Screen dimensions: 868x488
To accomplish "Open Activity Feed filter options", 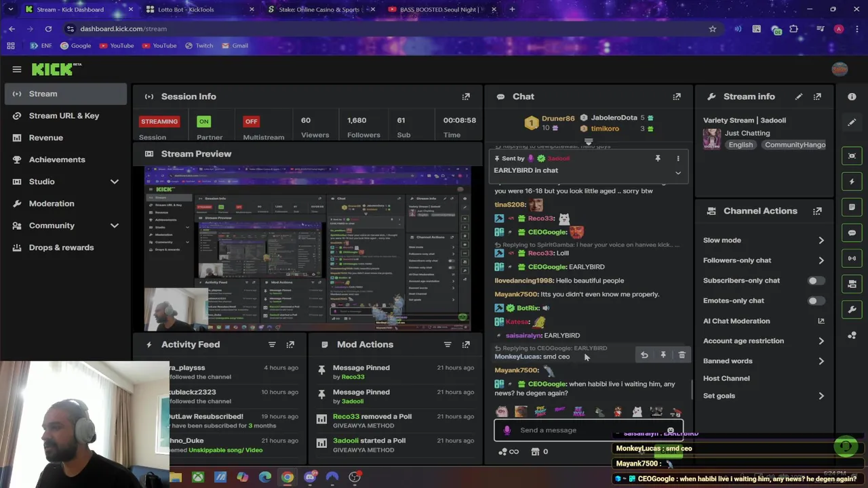I will [x=272, y=344].
